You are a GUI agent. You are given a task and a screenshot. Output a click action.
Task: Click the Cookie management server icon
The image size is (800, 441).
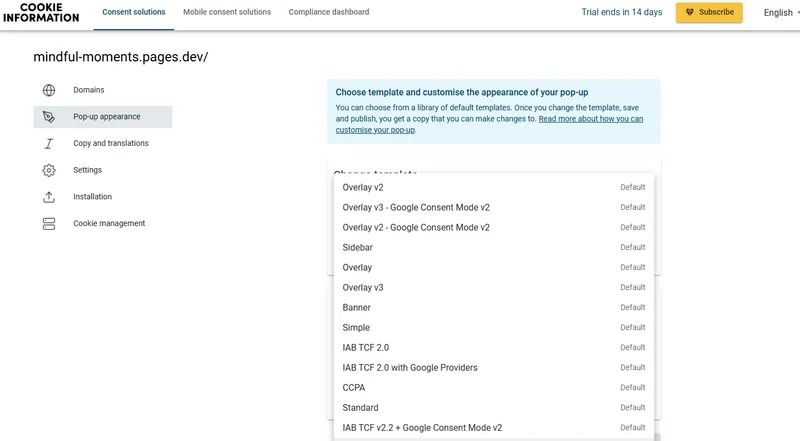pos(48,224)
